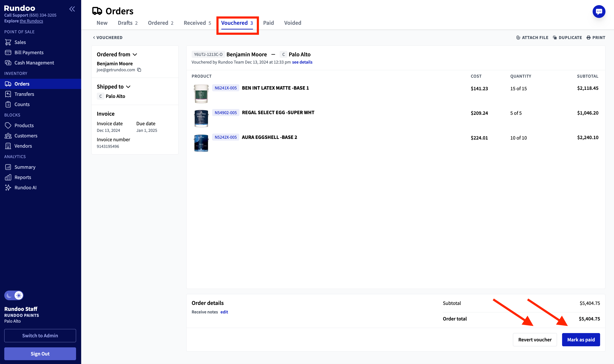Screen dimensions: 614x364
Task: Switch to the Voided tab
Action: pyautogui.click(x=293, y=23)
